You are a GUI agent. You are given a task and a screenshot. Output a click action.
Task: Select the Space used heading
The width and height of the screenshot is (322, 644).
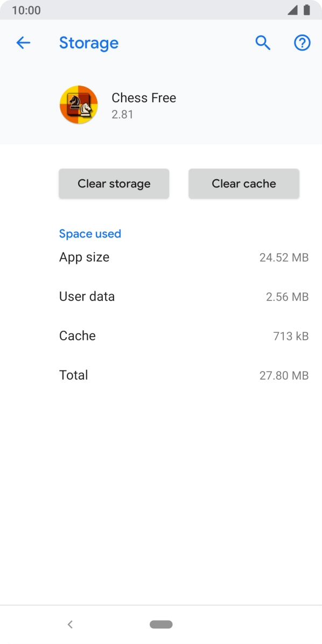click(90, 234)
